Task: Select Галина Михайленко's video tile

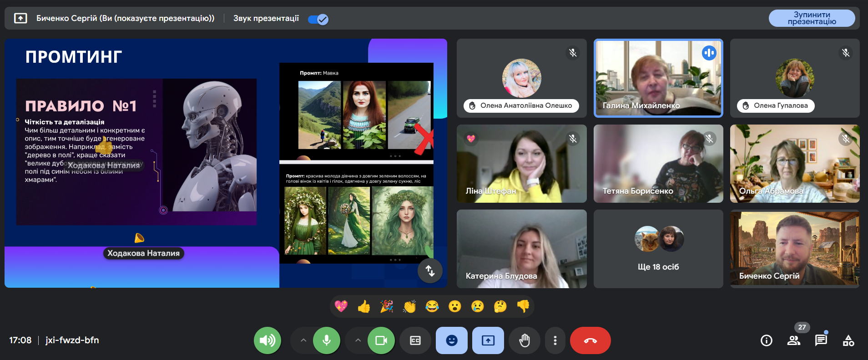Action: (x=658, y=78)
